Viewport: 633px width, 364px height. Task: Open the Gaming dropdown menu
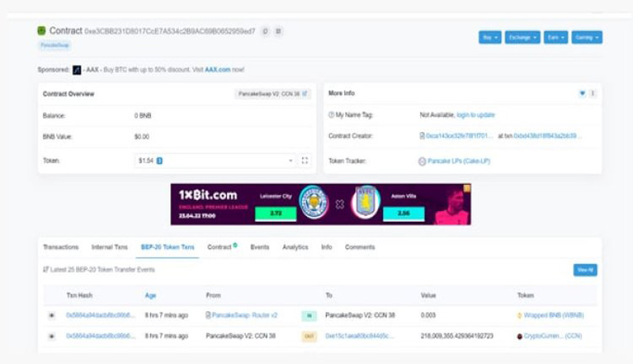click(586, 37)
